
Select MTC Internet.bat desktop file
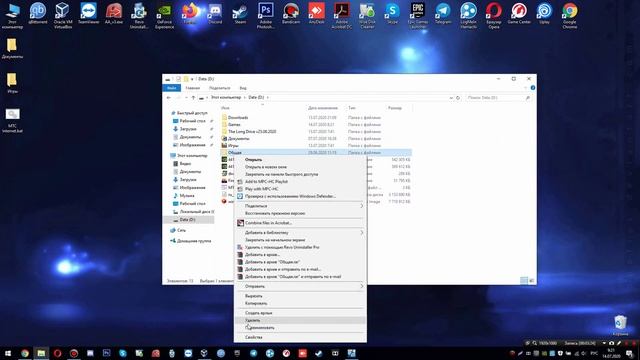[12, 120]
